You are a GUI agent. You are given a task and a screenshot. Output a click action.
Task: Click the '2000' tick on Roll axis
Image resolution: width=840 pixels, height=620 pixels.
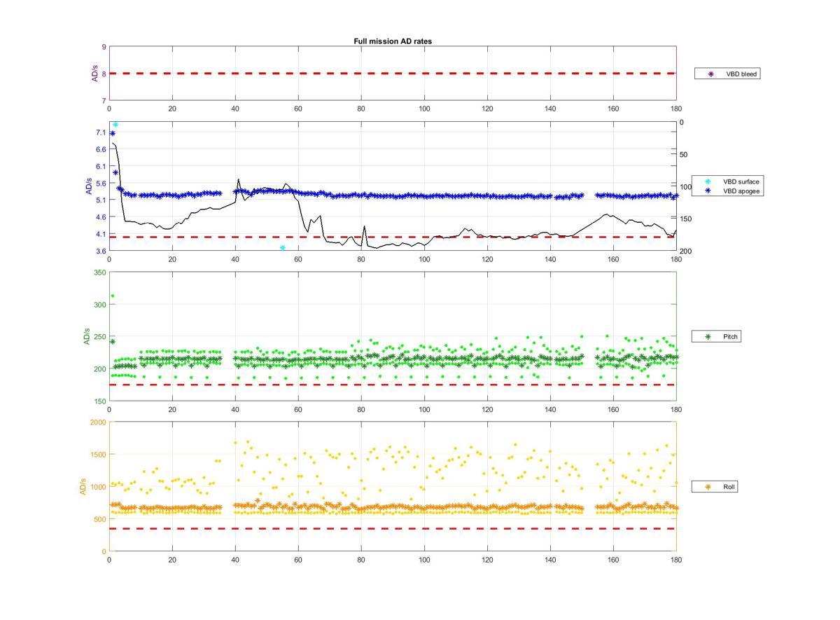98,422
